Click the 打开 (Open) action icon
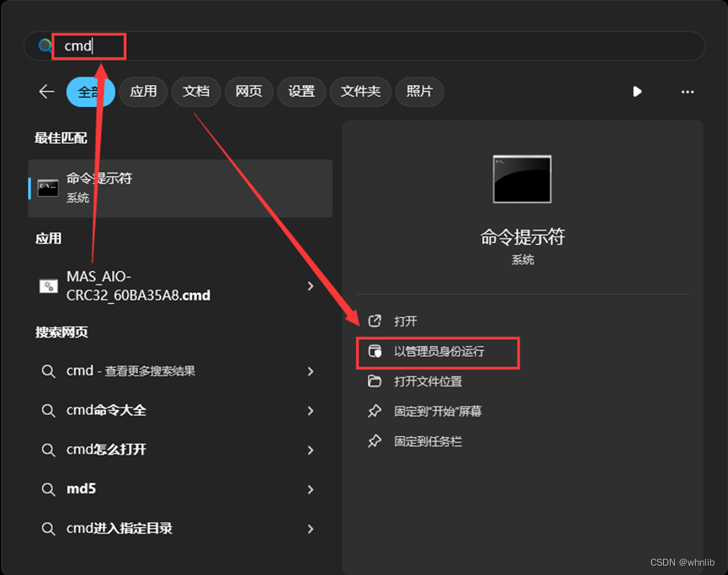 point(375,321)
